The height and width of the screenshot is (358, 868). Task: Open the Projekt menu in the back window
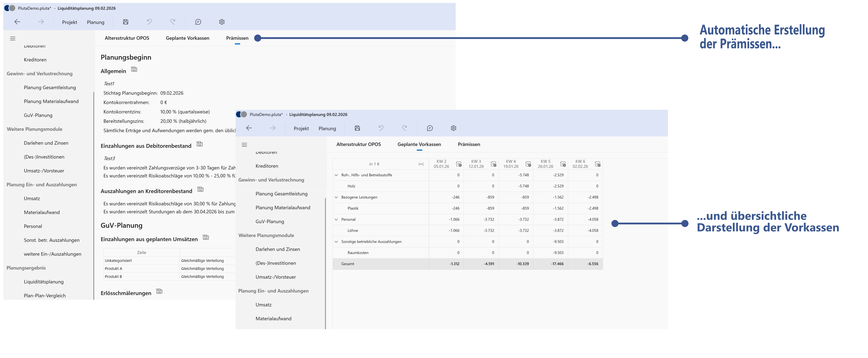click(x=69, y=22)
